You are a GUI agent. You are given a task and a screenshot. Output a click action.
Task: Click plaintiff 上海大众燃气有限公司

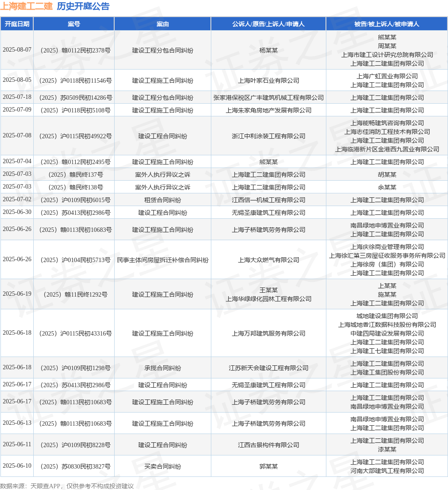268,260
